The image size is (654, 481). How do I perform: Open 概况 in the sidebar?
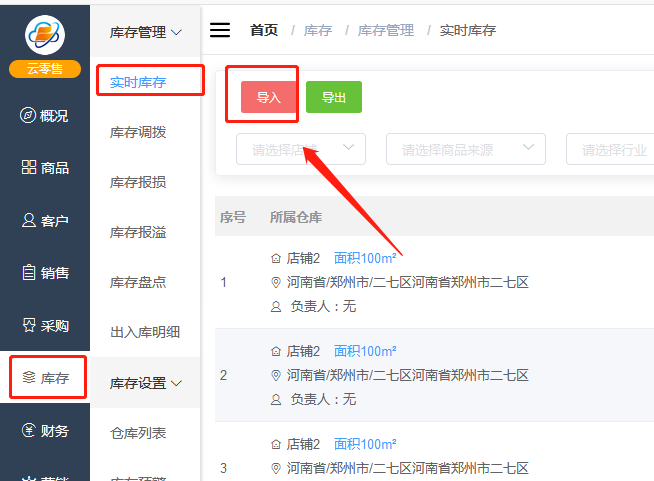(45, 116)
